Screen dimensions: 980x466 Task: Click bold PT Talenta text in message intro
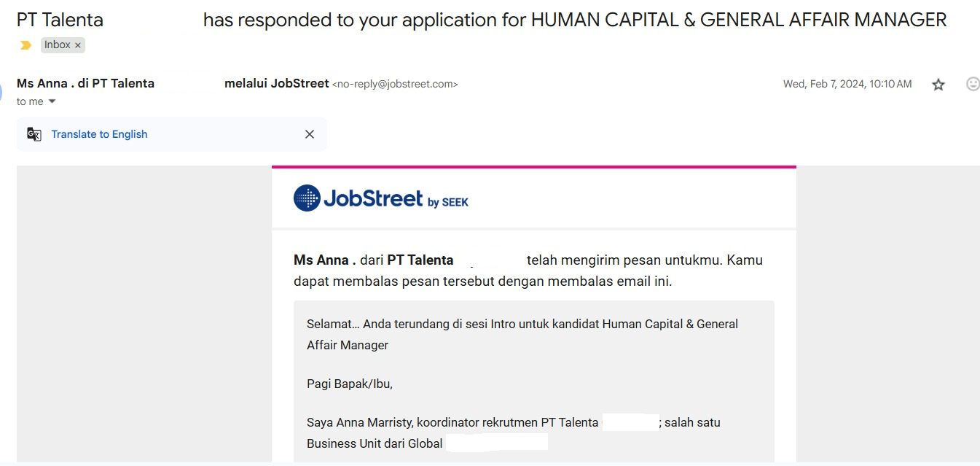420,260
